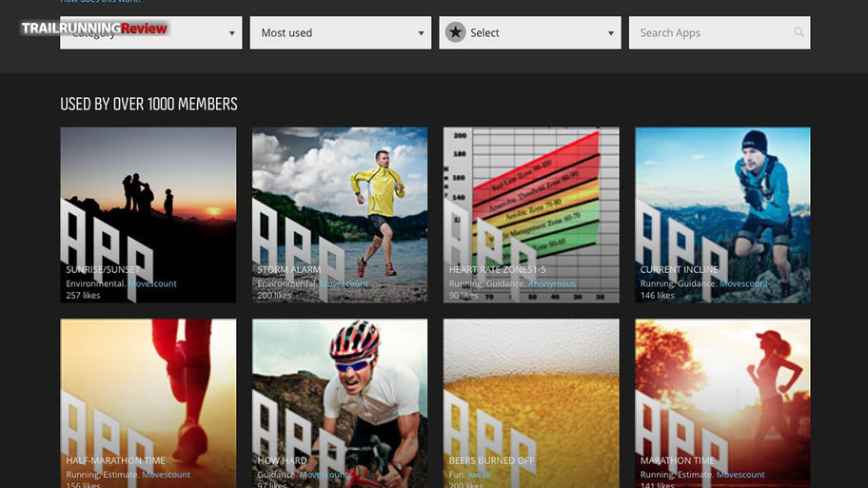
Task: Open the Heart Rate Zones1-5 app tile
Action: coord(531,215)
